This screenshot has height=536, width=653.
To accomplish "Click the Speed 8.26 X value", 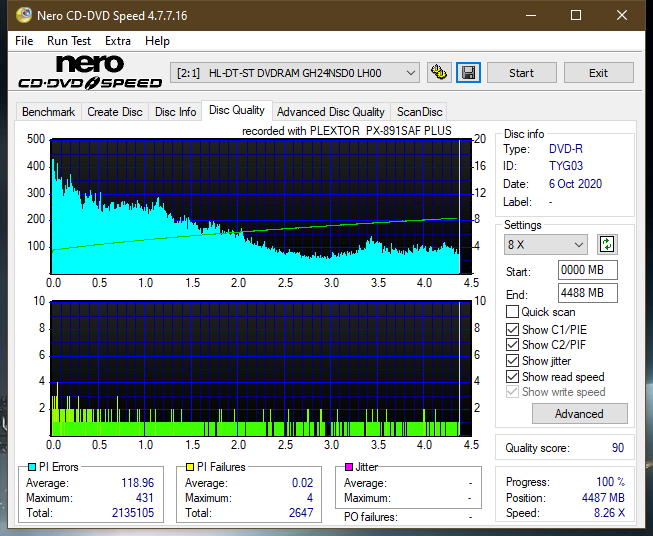I will tap(609, 513).
